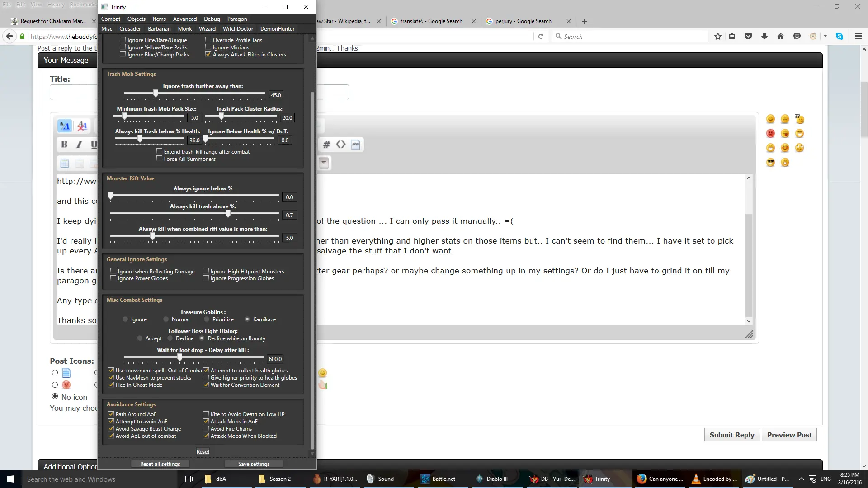Open Diablo III from the taskbar
The height and width of the screenshot is (488, 868).
coord(493,479)
